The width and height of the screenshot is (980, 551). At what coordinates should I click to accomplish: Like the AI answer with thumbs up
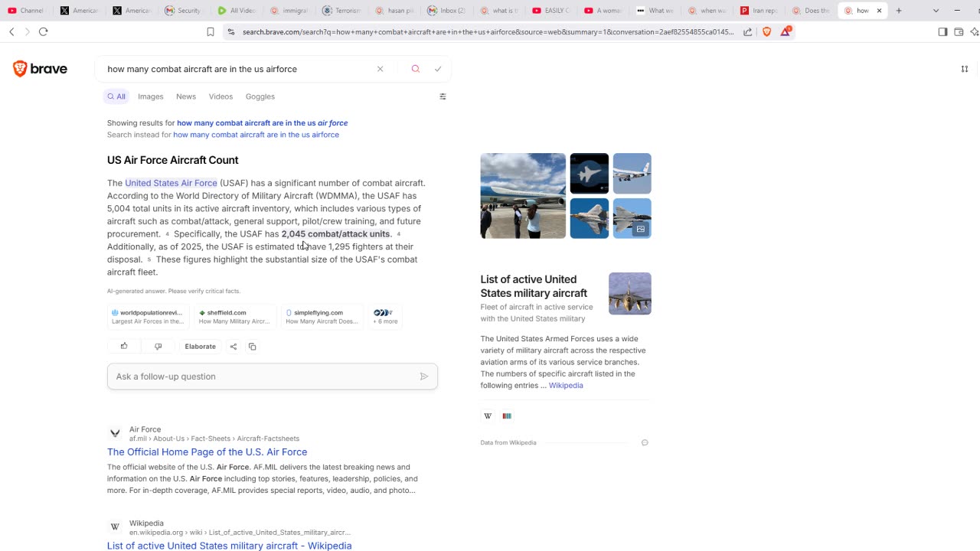(124, 347)
